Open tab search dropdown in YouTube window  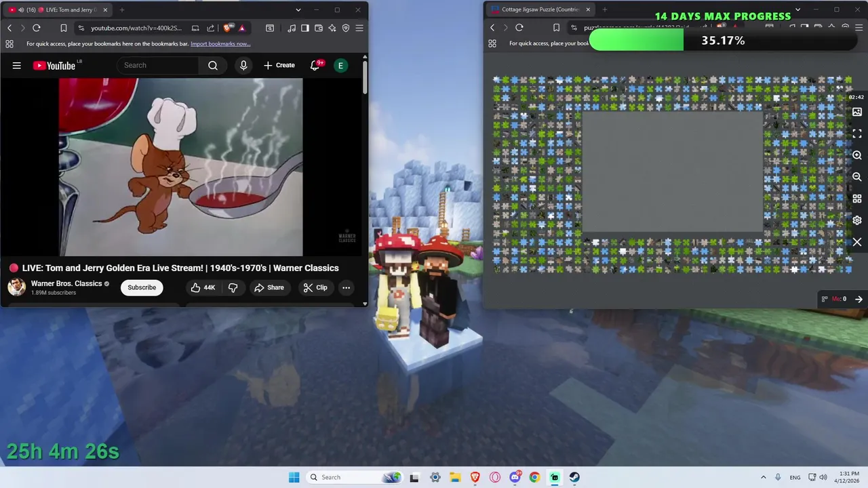click(x=298, y=9)
